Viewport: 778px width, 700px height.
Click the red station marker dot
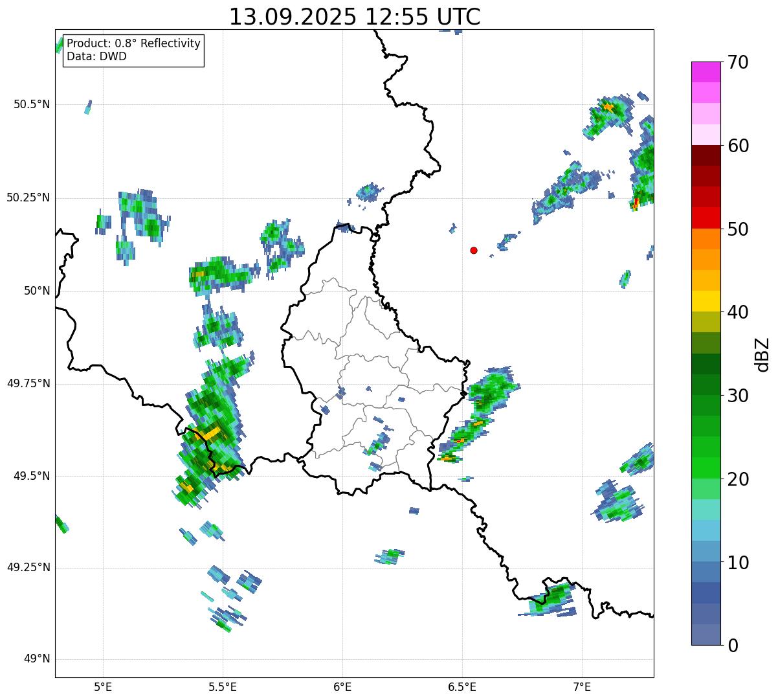tap(474, 250)
